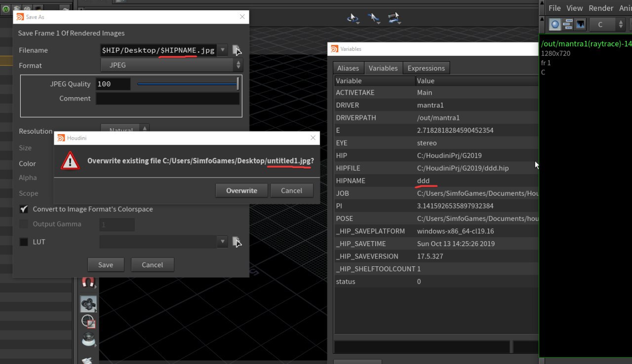Click first handle tool icon above viewport
The height and width of the screenshot is (364, 632).
point(353,18)
